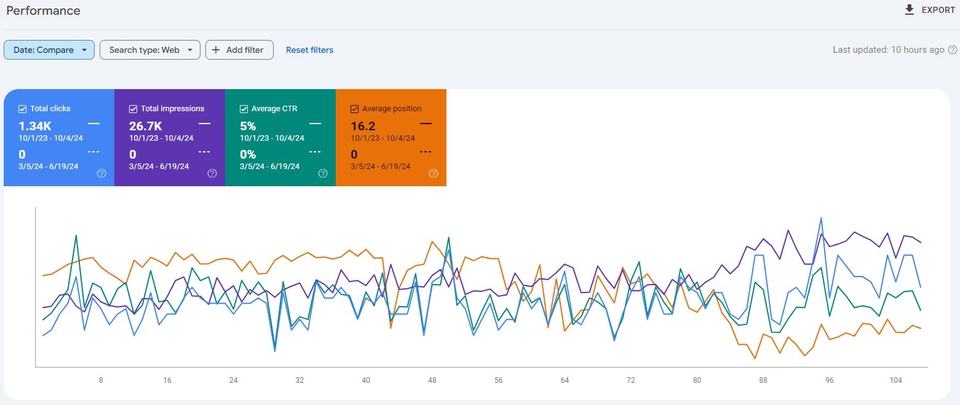Screen dimensions: 960x405
Task: Open help icon on Average position card
Action: (x=433, y=173)
